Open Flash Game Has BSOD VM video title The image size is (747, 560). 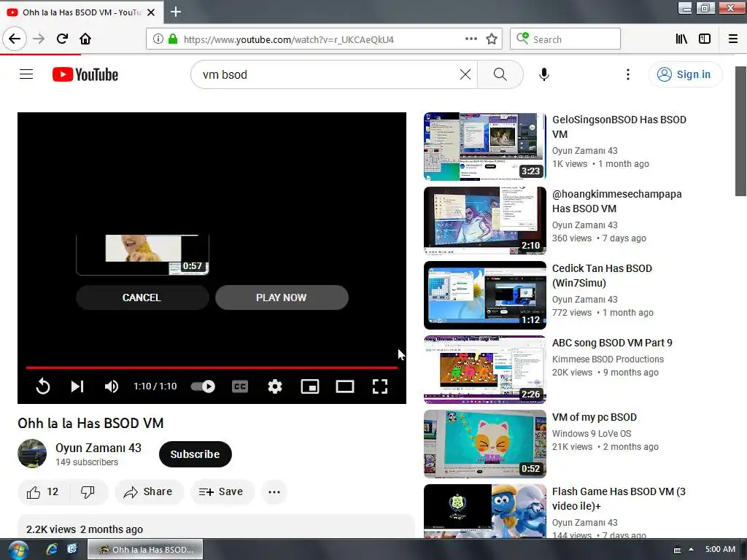pyautogui.click(x=619, y=499)
